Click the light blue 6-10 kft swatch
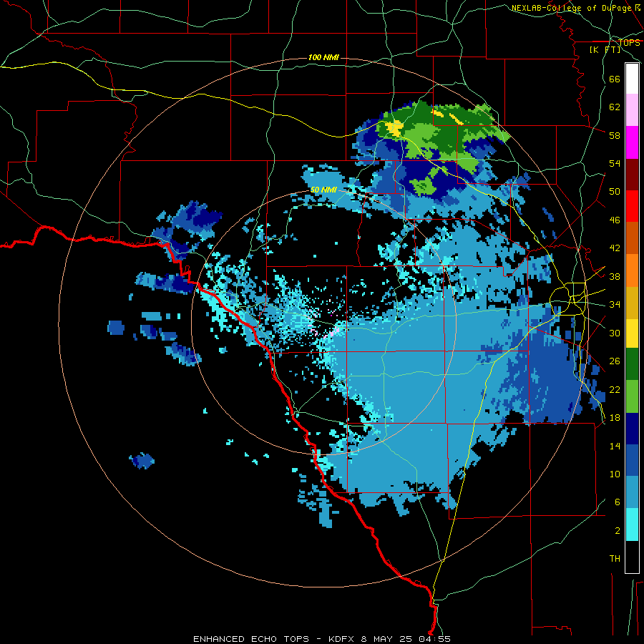 pyautogui.click(x=632, y=492)
